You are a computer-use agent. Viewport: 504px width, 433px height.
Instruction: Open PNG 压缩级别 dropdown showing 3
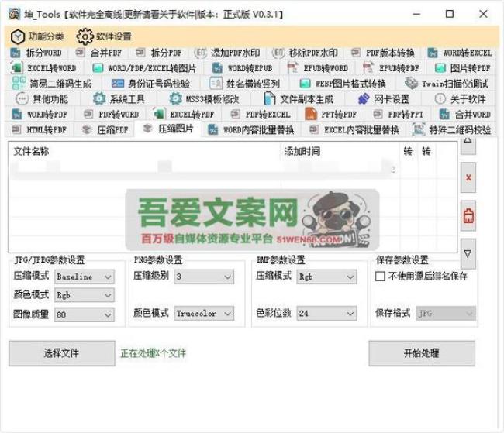[204, 277]
